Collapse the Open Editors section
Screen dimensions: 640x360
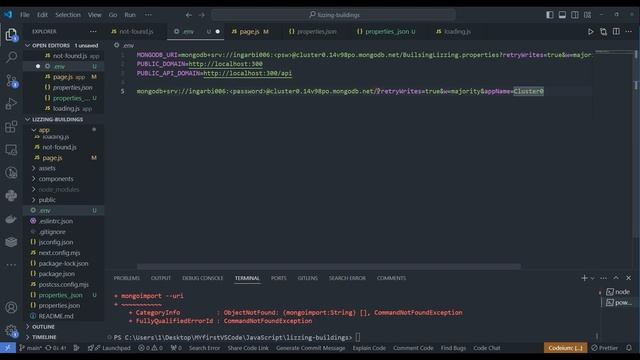pos(27,45)
